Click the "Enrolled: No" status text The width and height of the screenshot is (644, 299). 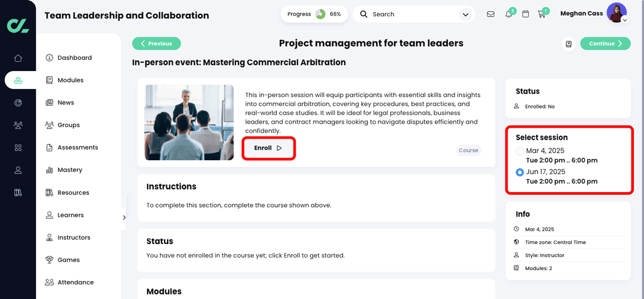[539, 106]
